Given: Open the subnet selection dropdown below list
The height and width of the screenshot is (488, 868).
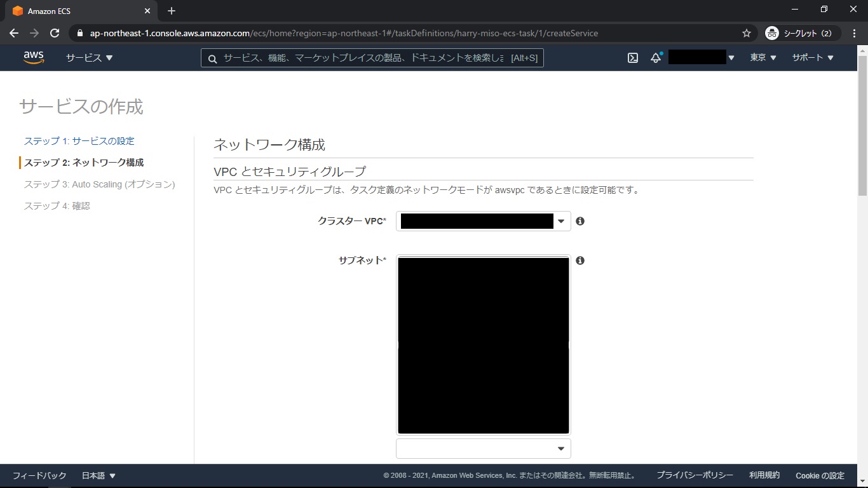Looking at the screenshot, I should (483, 449).
